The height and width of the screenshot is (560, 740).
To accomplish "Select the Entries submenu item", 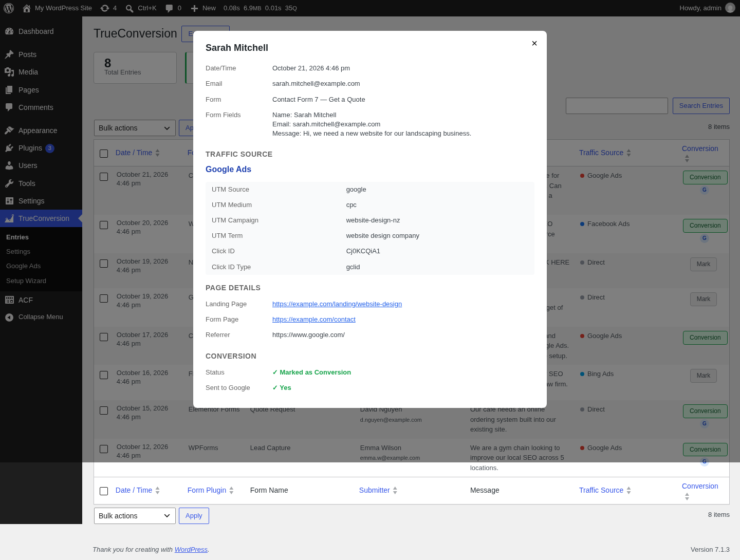I will 17,237.
